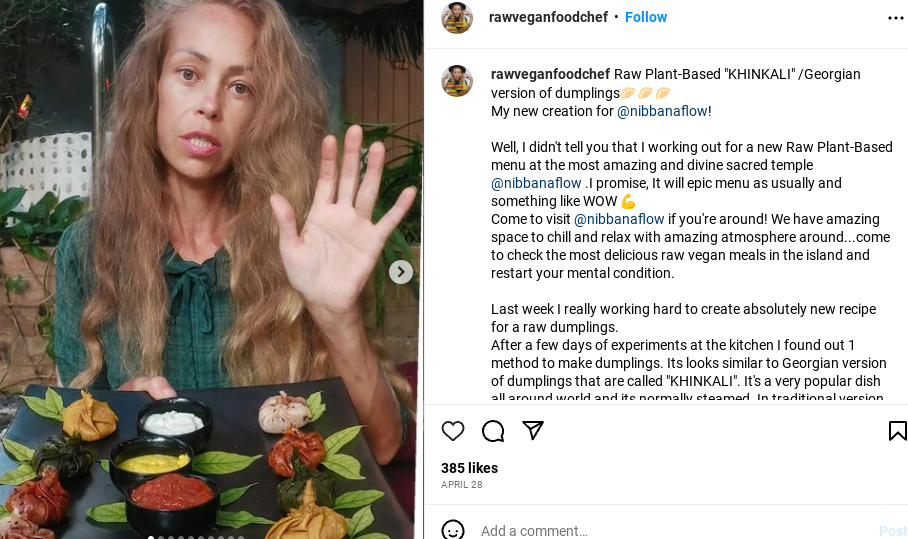Advance to next photo with arrow
This screenshot has height=539, width=908.
point(400,272)
